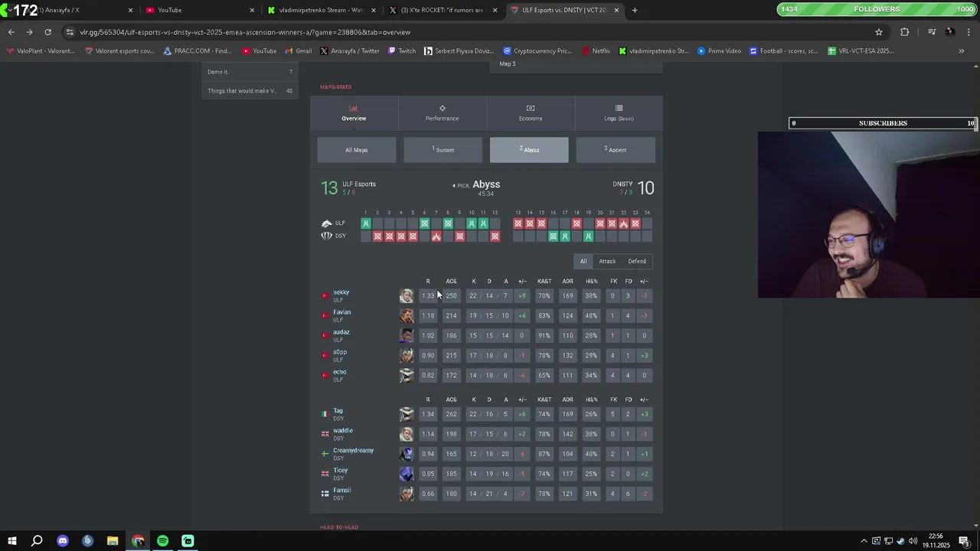Click ULF round 22 spike detonation icon
This screenshot has width=980, height=551.
point(624,223)
